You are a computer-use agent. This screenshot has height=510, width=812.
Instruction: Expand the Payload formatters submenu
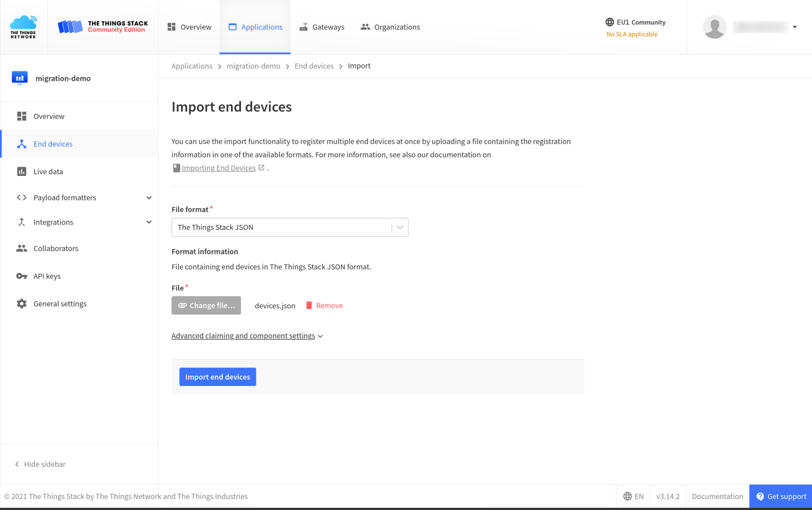point(149,198)
